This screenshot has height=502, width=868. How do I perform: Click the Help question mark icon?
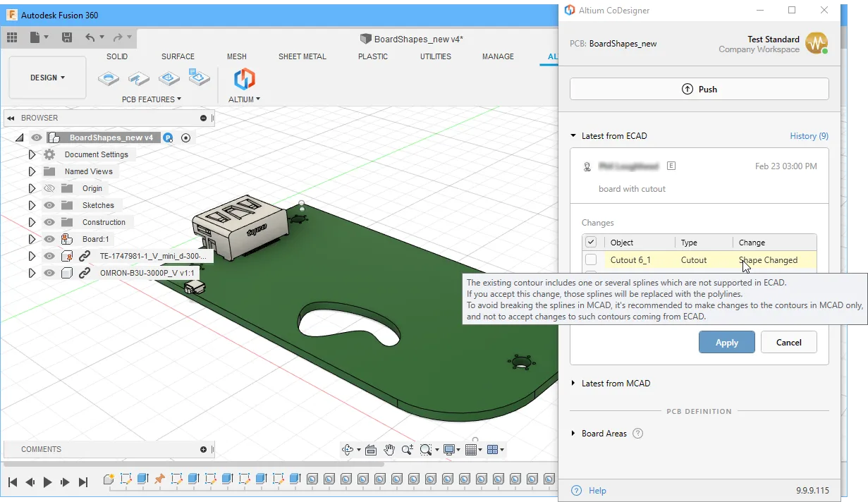(x=577, y=491)
